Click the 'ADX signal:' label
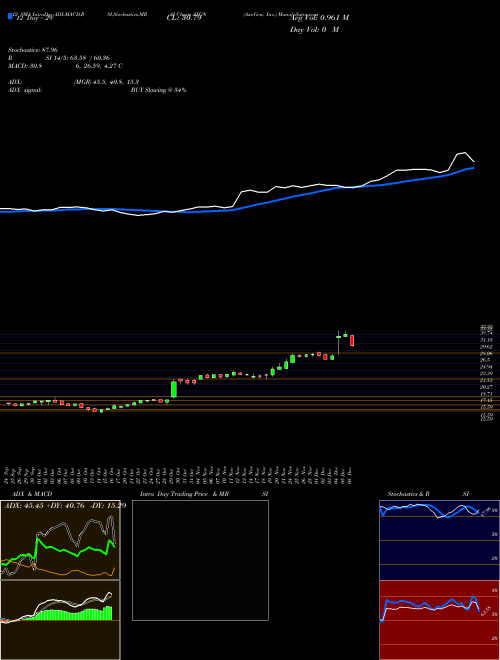The image size is (500, 660). (25, 90)
